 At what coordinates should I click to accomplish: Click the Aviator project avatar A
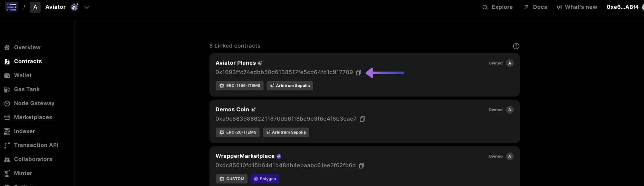(x=35, y=7)
